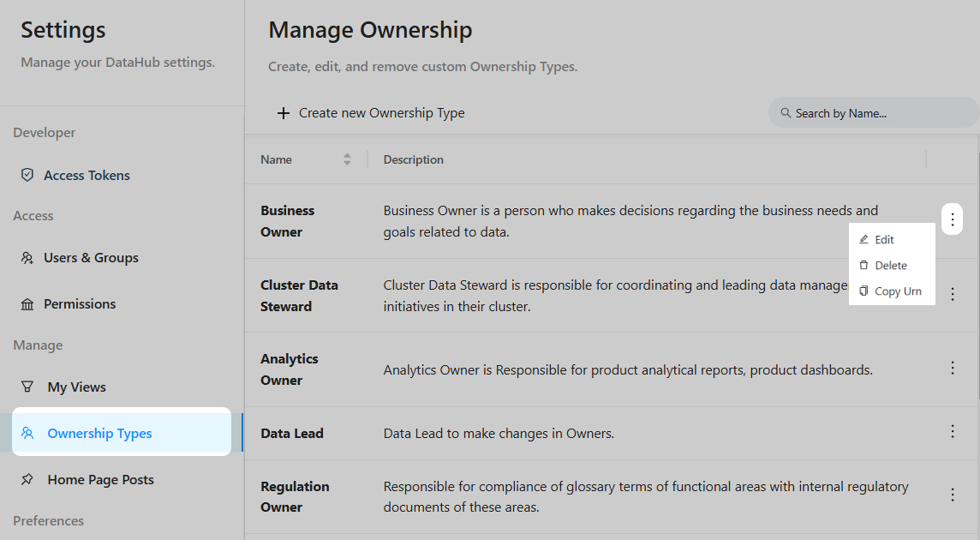Open options menu for Analytics Owner row
The width and height of the screenshot is (980, 540).
click(x=952, y=368)
